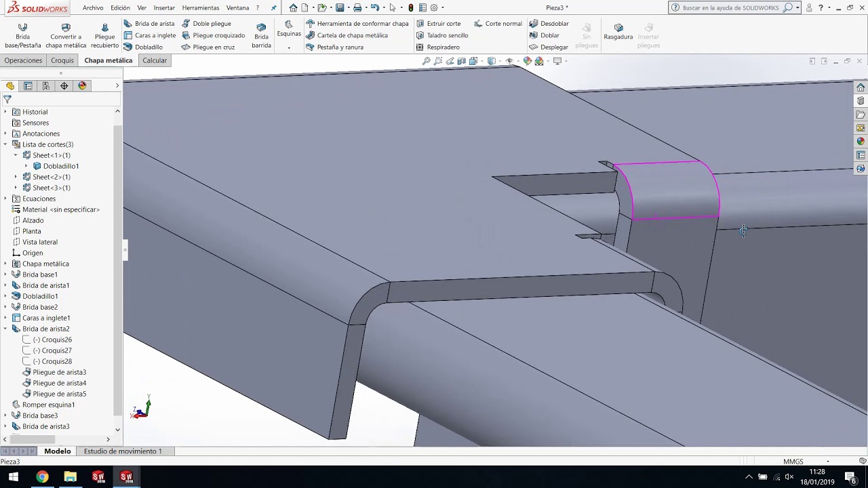Open the Insertar menu
Image resolution: width=868 pixels, height=488 pixels.
tap(164, 8)
